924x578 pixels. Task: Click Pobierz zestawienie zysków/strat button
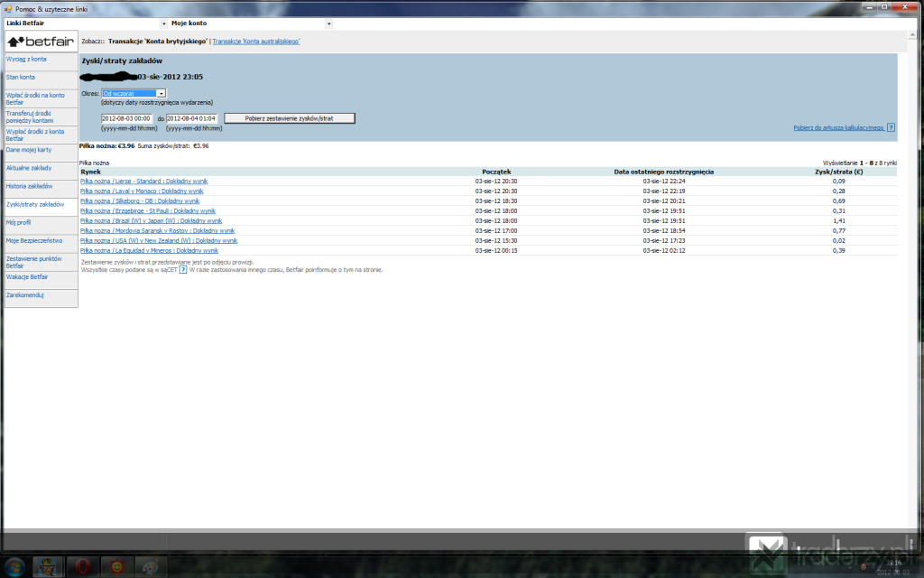click(290, 118)
